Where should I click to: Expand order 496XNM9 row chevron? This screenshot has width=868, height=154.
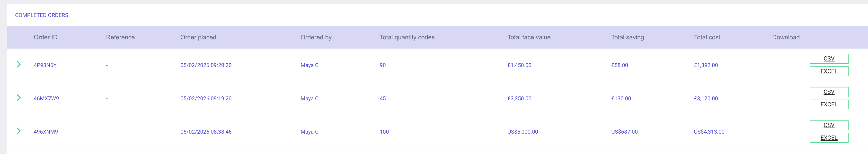19,131
